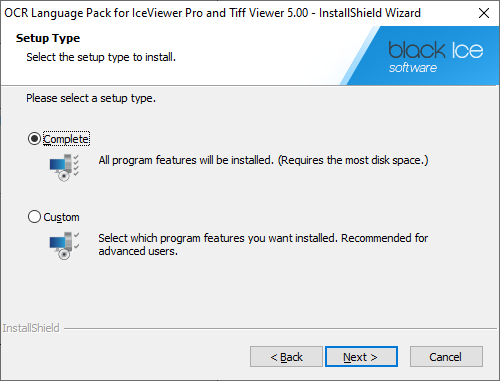Click the Setup Type heading

coord(48,38)
